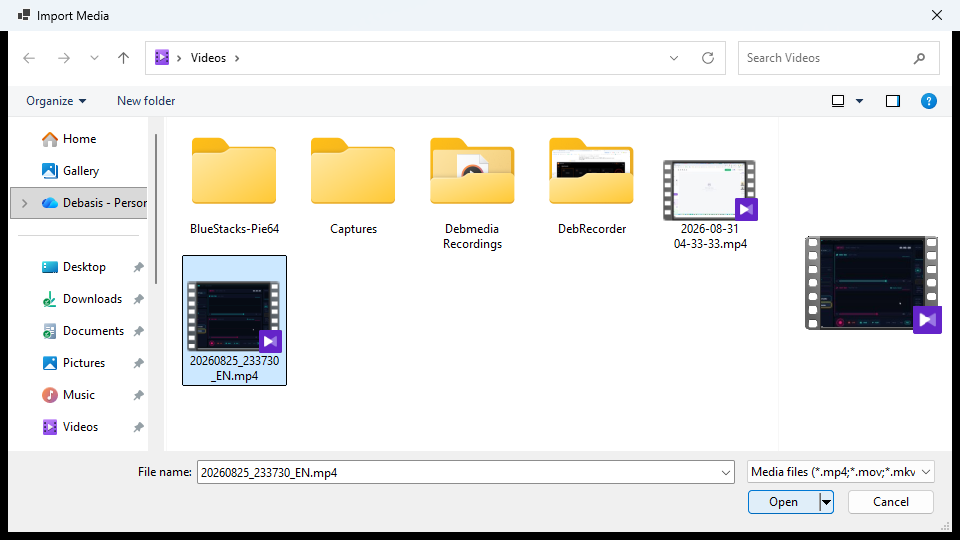Open the Media files type filter dropdown
Viewport: 960px width, 540px height.
tap(841, 472)
